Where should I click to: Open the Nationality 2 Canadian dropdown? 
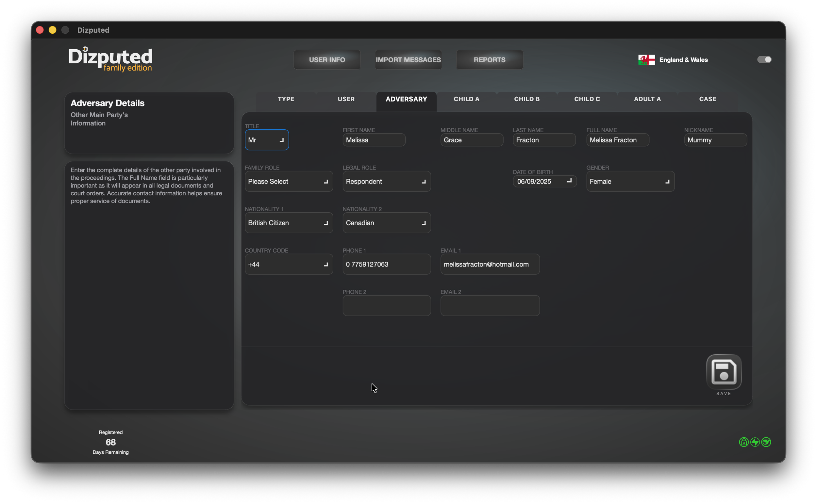[386, 223]
